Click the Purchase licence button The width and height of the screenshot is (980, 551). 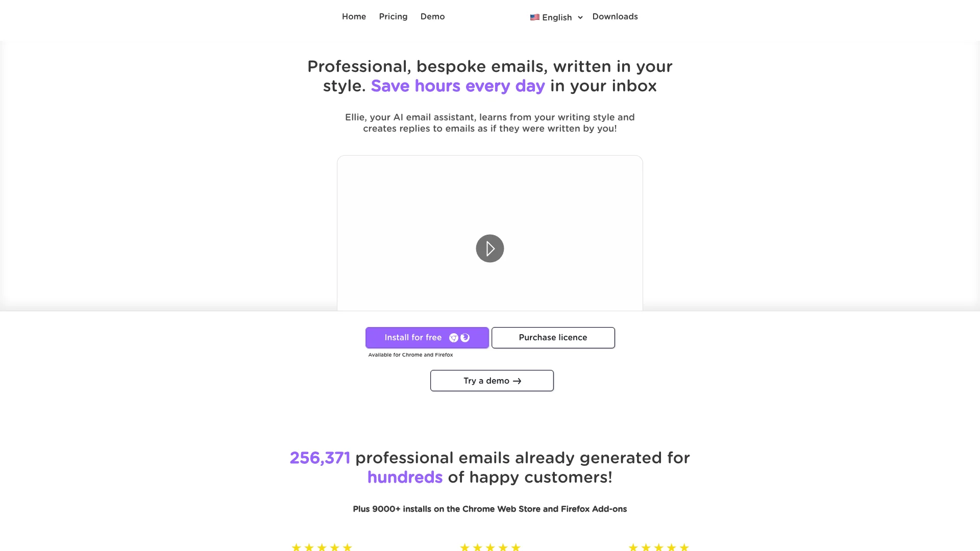[x=553, y=338]
